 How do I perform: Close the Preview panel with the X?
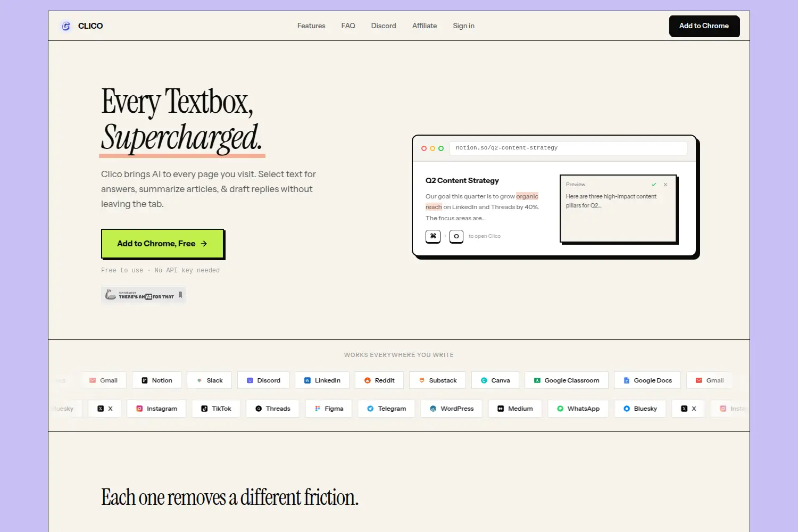click(666, 185)
